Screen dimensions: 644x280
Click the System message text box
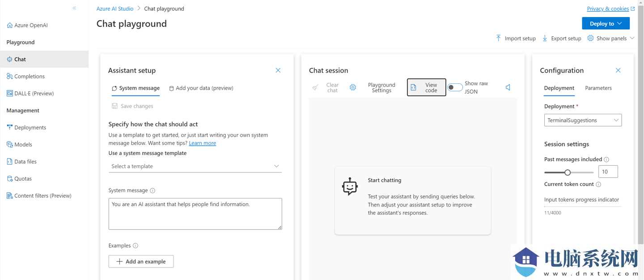click(195, 214)
